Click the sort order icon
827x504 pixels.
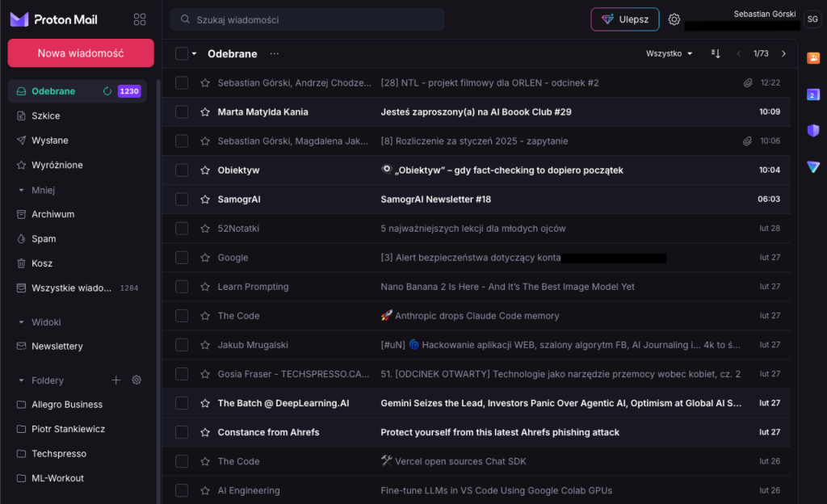point(716,54)
